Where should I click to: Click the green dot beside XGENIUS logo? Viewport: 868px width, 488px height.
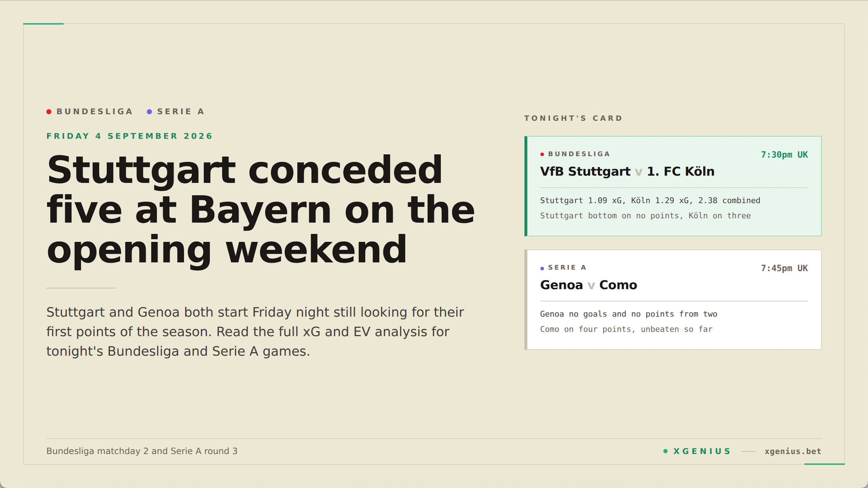pyautogui.click(x=666, y=451)
